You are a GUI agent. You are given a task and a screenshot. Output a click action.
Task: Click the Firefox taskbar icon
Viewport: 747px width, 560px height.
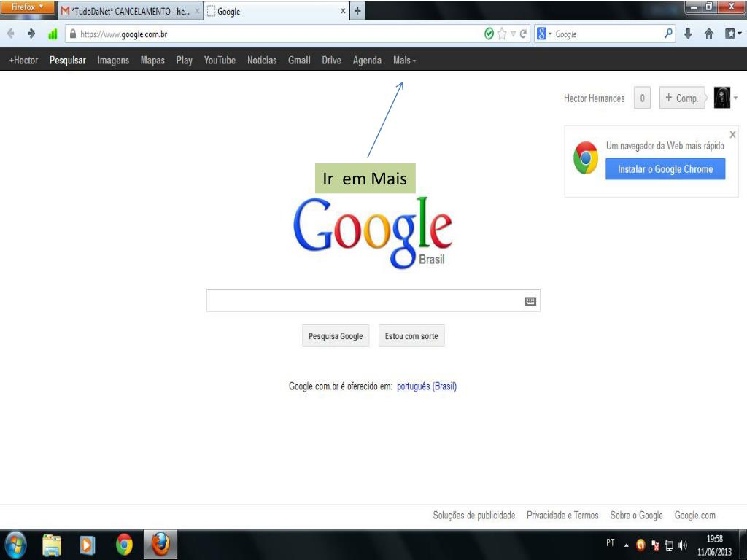point(160,544)
